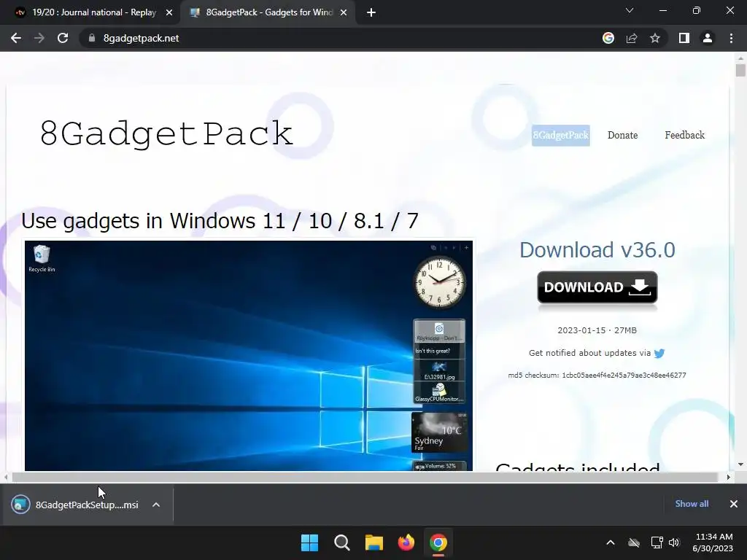
Task: Open the volume speaker tray icon
Action: click(673, 542)
